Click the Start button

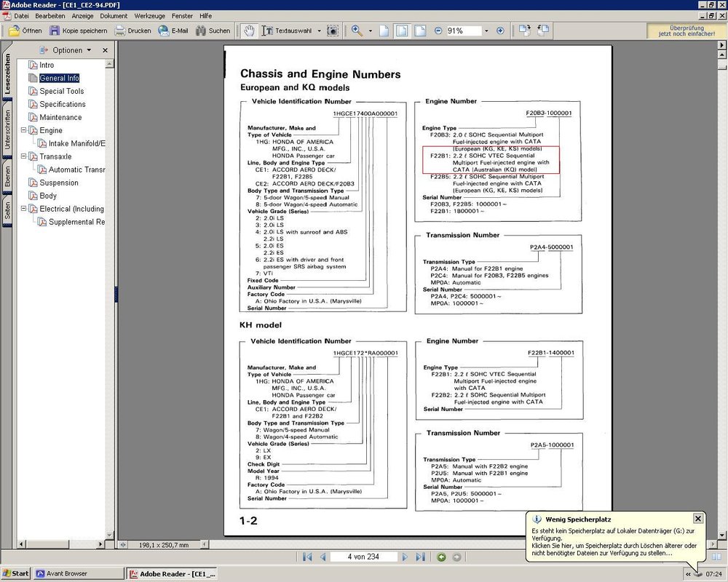click(x=16, y=574)
